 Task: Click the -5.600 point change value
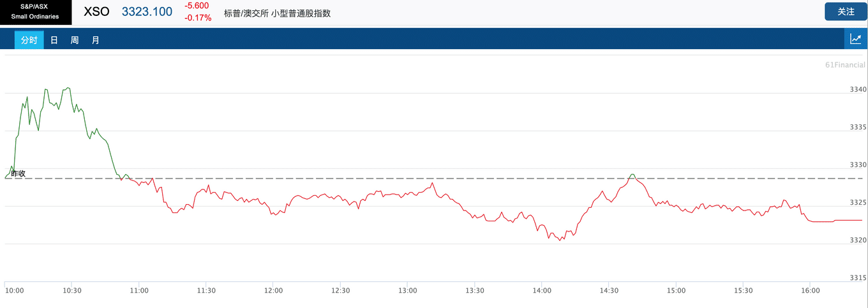[x=195, y=6]
